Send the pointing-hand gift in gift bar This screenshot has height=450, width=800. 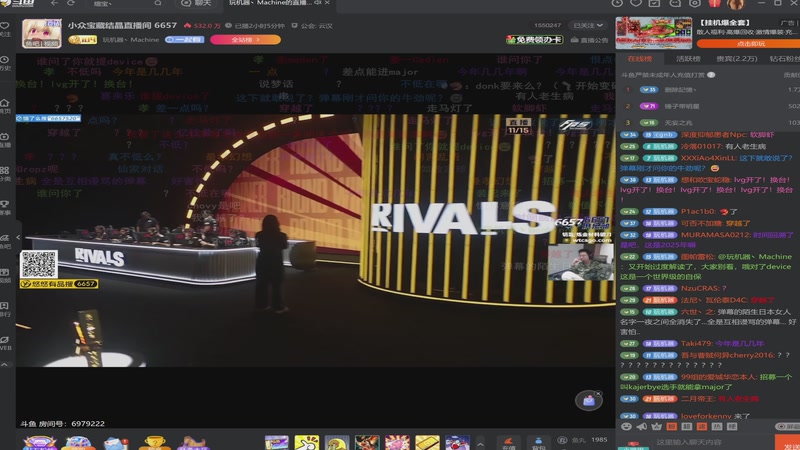pyautogui.click(x=307, y=442)
